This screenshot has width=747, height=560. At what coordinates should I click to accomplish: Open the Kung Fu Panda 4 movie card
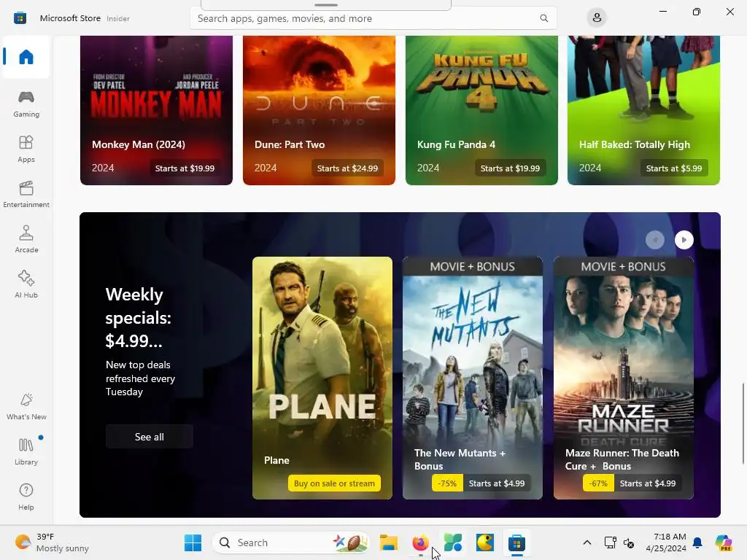click(x=481, y=110)
